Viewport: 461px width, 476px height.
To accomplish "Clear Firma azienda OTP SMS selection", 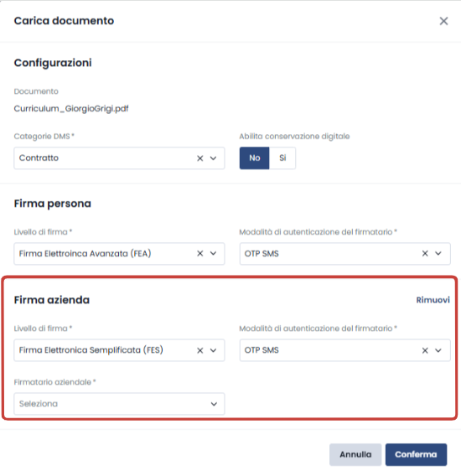I will pos(425,350).
